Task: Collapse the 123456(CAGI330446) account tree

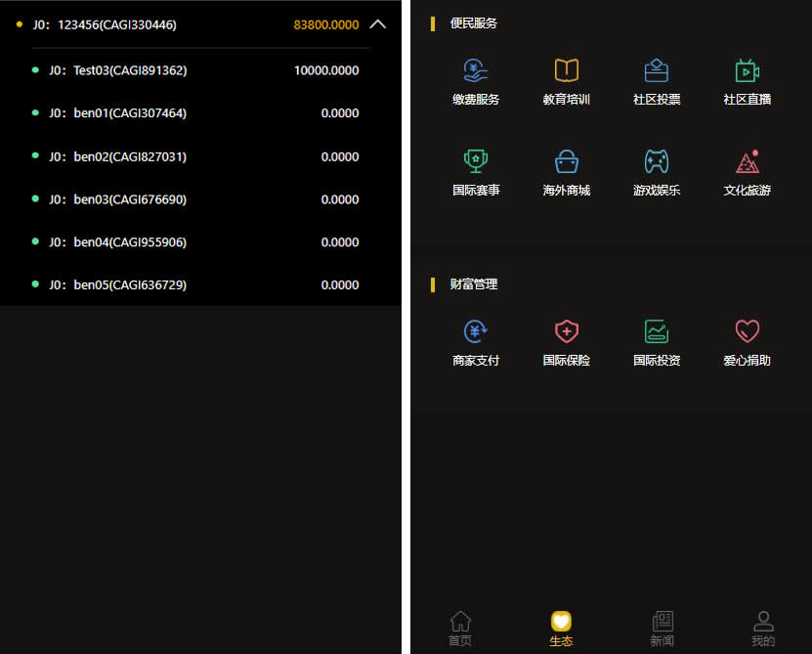Action: [x=377, y=24]
